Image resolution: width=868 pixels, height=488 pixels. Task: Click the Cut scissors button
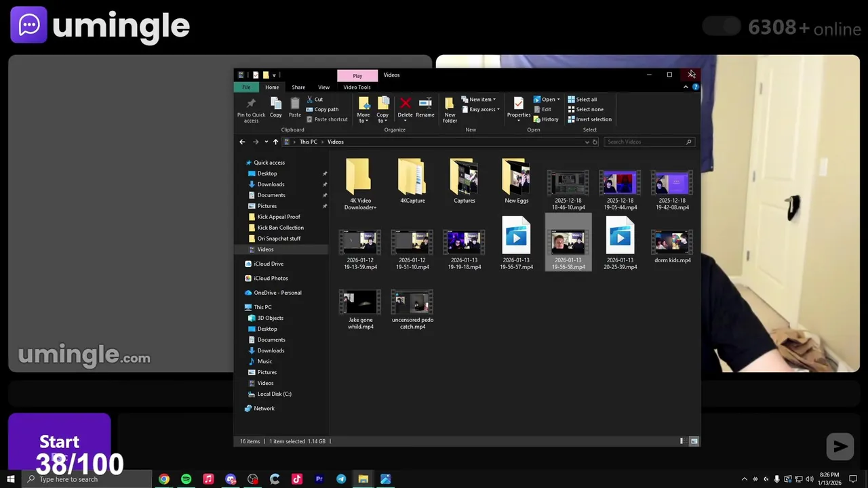click(x=315, y=100)
